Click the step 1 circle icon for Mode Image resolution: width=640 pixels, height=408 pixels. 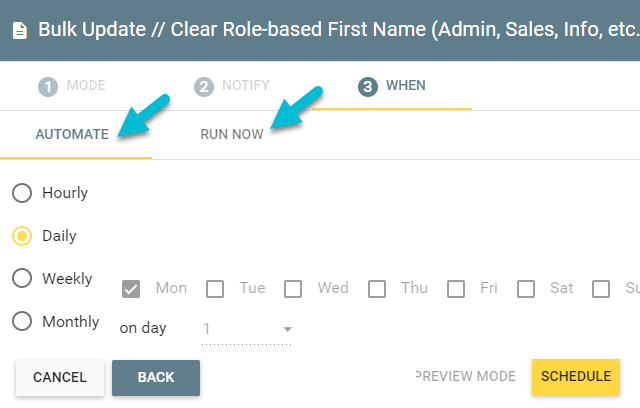pyautogui.click(x=48, y=86)
